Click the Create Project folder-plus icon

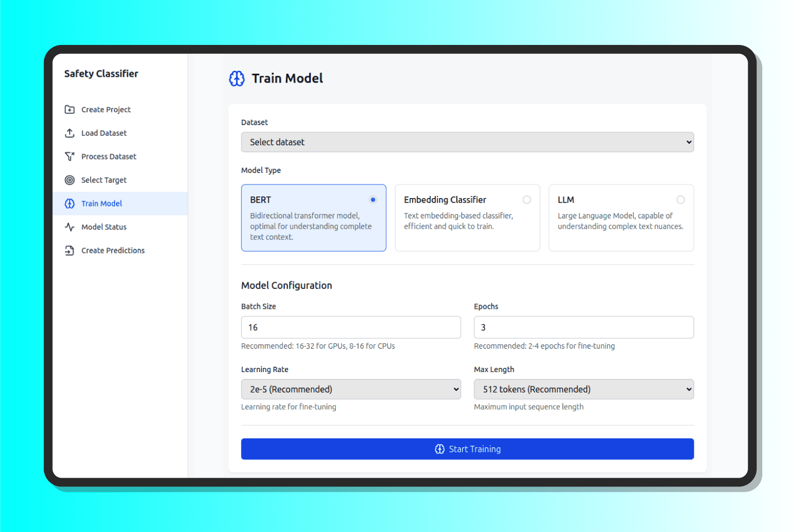tap(70, 110)
